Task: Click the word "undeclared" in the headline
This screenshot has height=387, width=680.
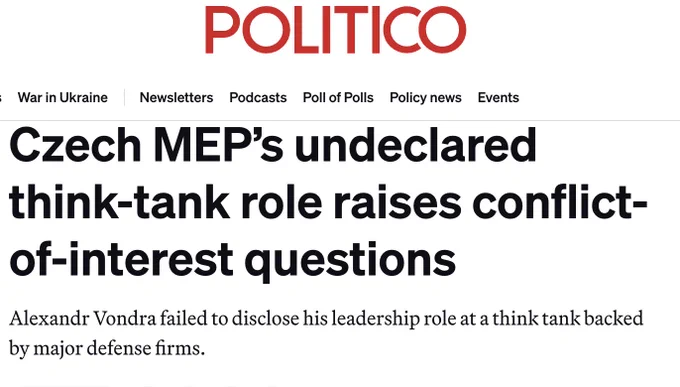Action: (x=415, y=145)
